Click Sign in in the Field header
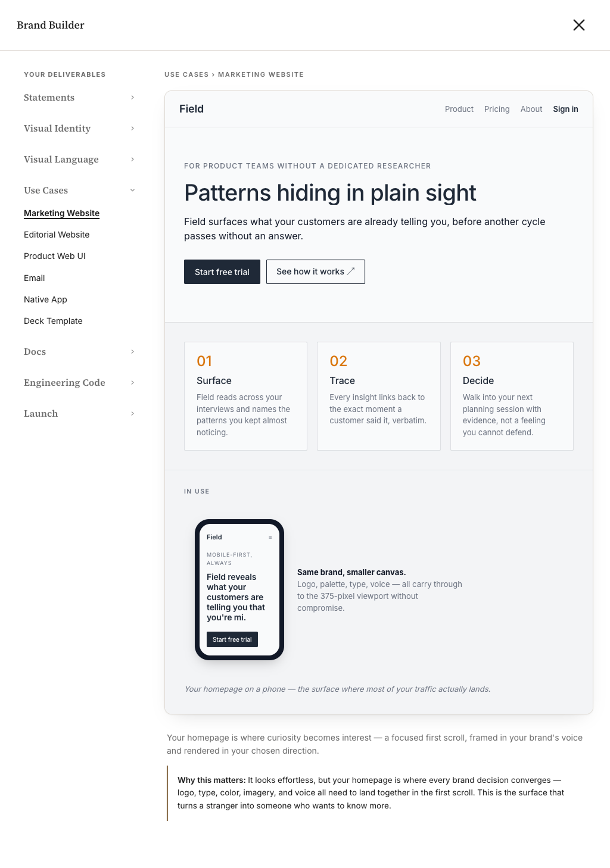610x868 pixels. pyautogui.click(x=565, y=109)
